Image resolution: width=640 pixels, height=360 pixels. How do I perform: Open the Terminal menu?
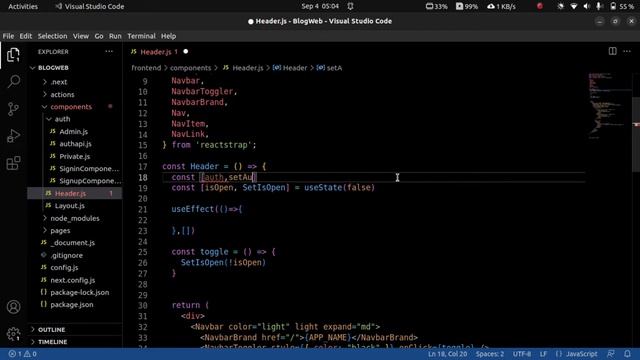click(x=141, y=36)
